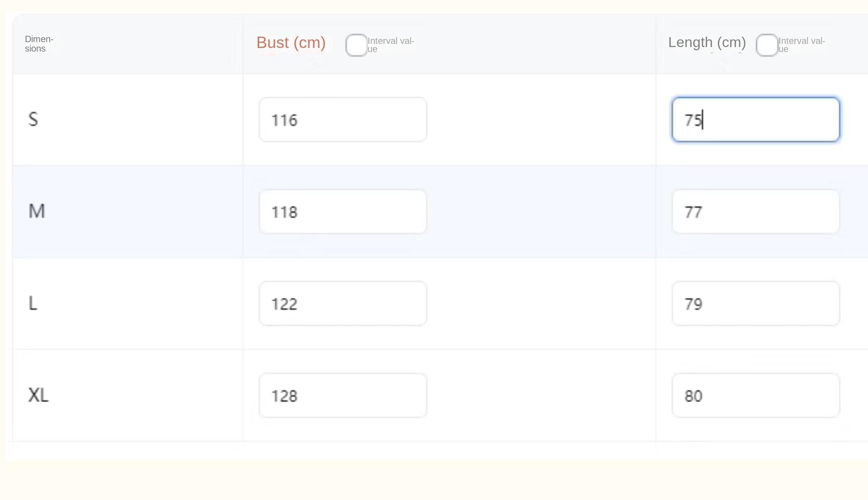
Task: Select the XL size row label
Action: 38,395
